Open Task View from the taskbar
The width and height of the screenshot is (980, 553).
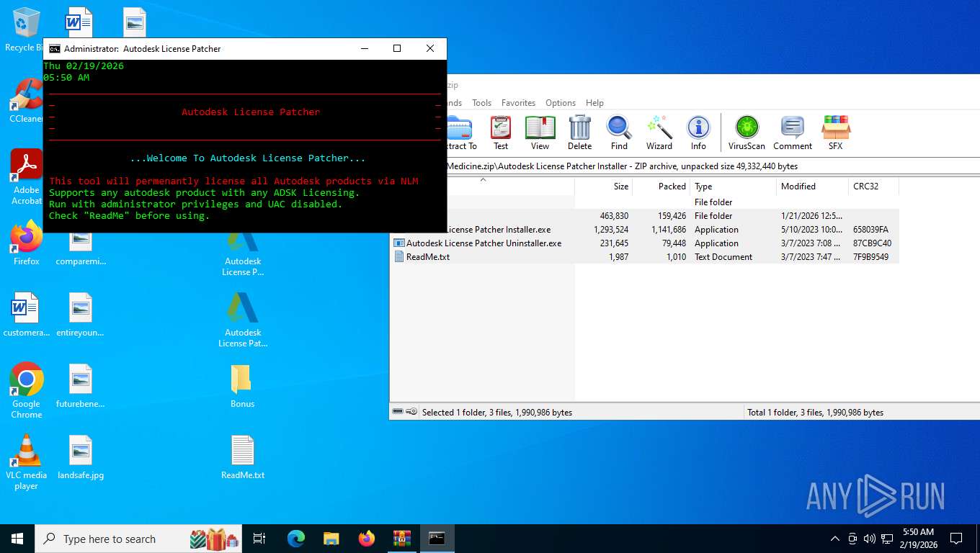259,538
